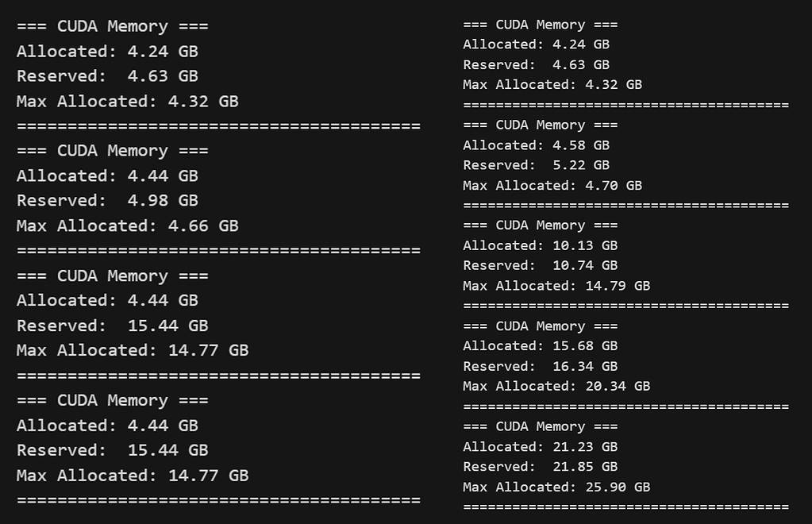Click the left 'Max Allocated: 4.32 GB' line
The width and height of the screenshot is (812, 524).
[x=127, y=102]
